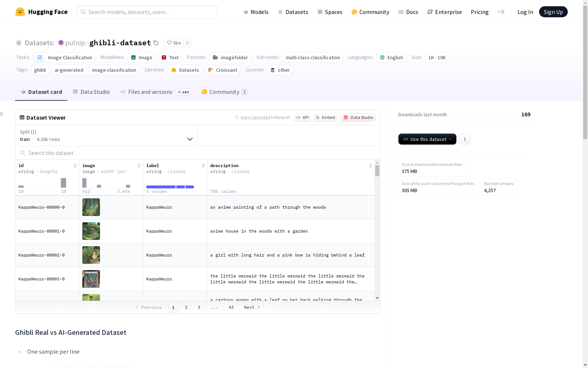Click Log In
The width and height of the screenshot is (588, 368).
525,12
